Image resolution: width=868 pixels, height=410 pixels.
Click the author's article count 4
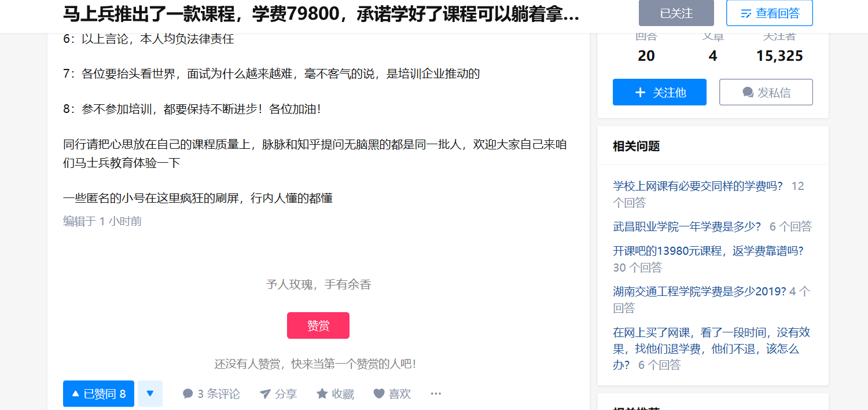712,56
